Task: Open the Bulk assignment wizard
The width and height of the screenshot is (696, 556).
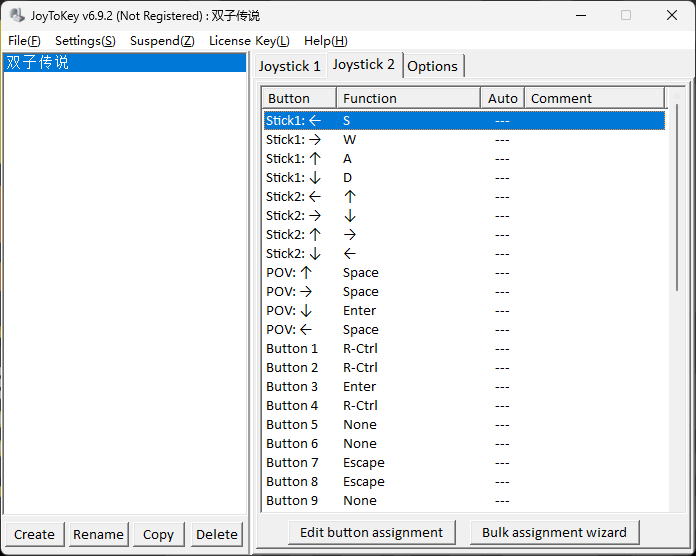Action: click(x=554, y=532)
